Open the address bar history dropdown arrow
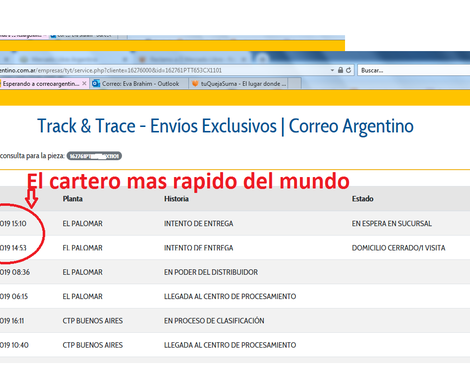Image resolution: width=470 pixels, height=370 pixels. click(x=332, y=70)
